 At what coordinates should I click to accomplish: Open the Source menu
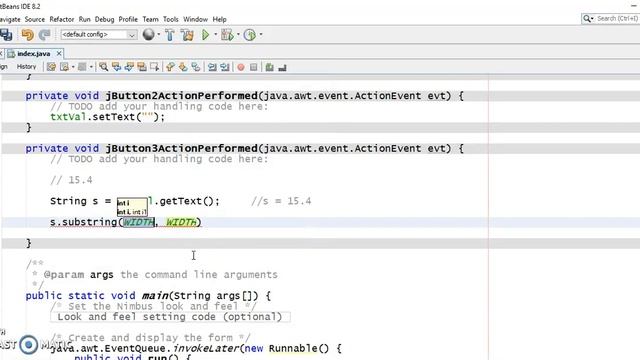[x=35, y=19]
